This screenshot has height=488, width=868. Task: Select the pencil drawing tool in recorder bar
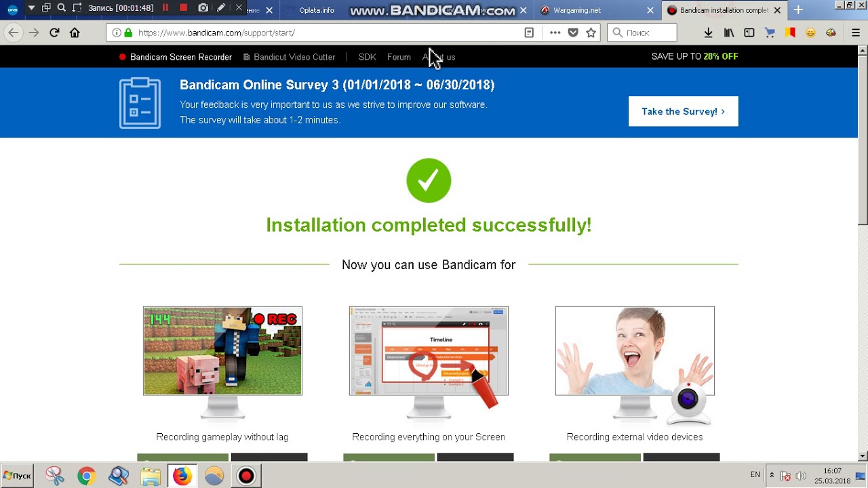pos(221,8)
